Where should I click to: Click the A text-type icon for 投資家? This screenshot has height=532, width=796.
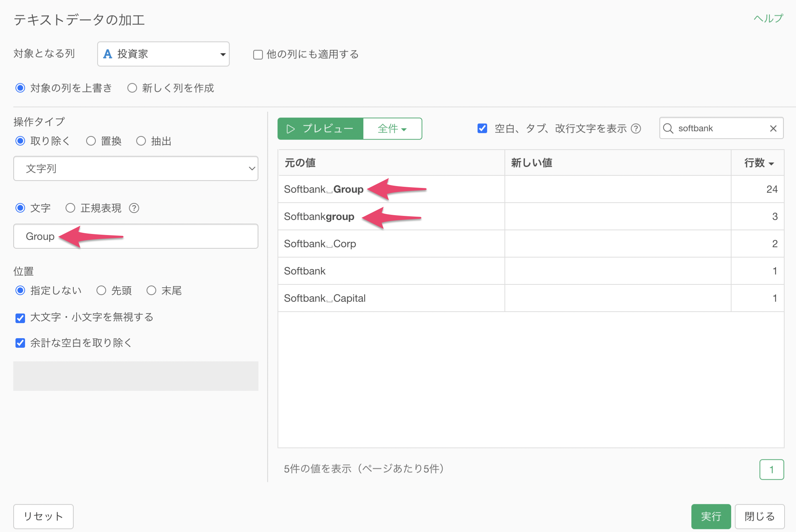[107, 54]
